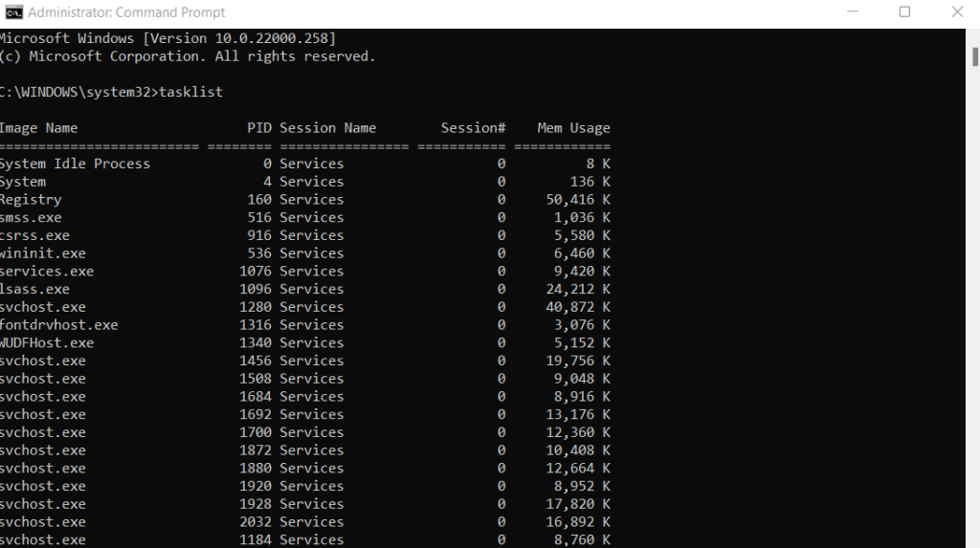Click memory value '24,212 K'

(578, 290)
